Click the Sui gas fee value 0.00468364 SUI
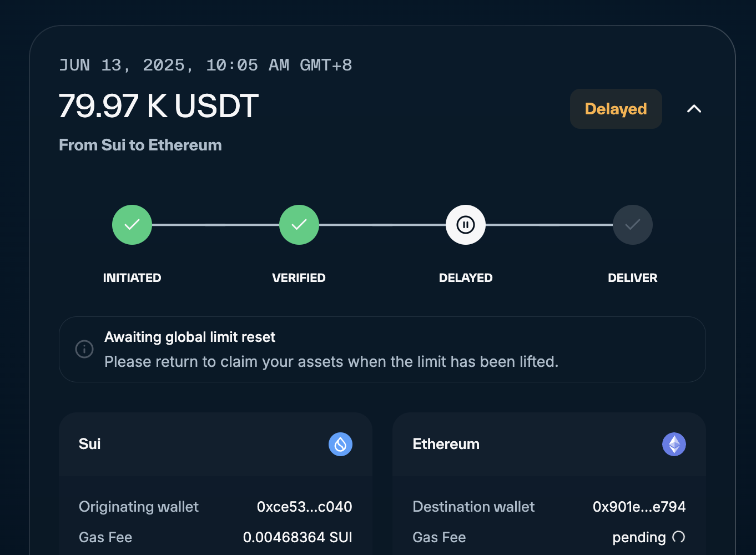This screenshot has height=555, width=756. 298,537
